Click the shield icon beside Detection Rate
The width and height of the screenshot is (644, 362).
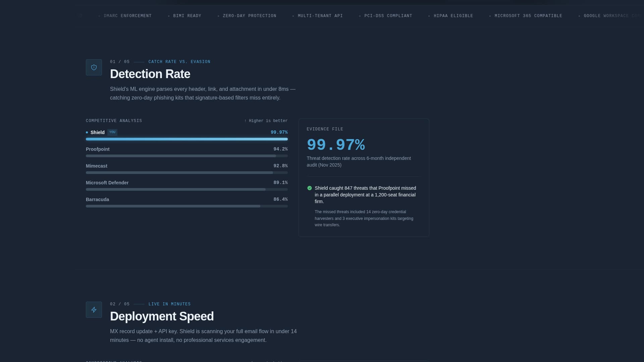click(x=94, y=67)
